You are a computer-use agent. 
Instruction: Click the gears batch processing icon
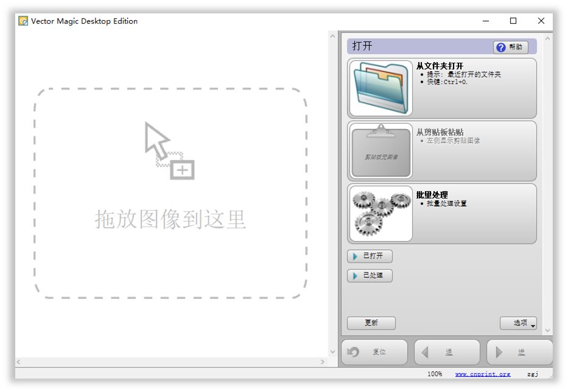coord(380,214)
